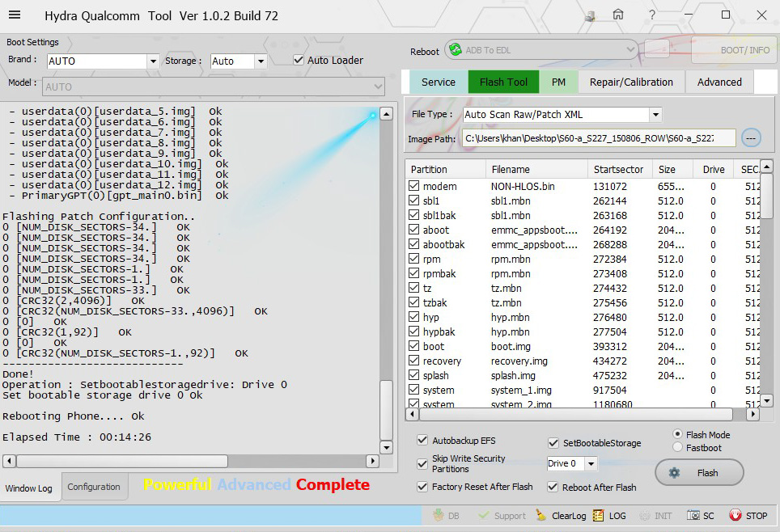Screen dimensions: 780x532
Task: Open the Drive 0 dropdown
Action: pyautogui.click(x=591, y=464)
